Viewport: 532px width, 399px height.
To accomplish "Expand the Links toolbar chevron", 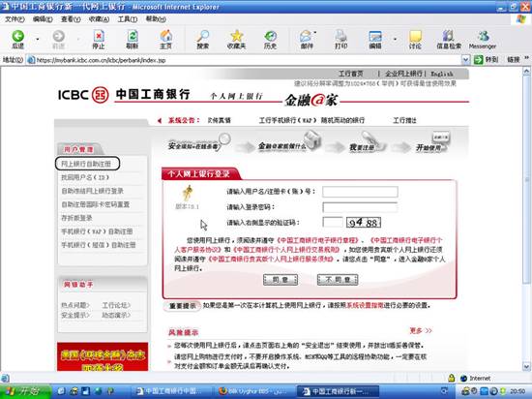I will point(527,58).
